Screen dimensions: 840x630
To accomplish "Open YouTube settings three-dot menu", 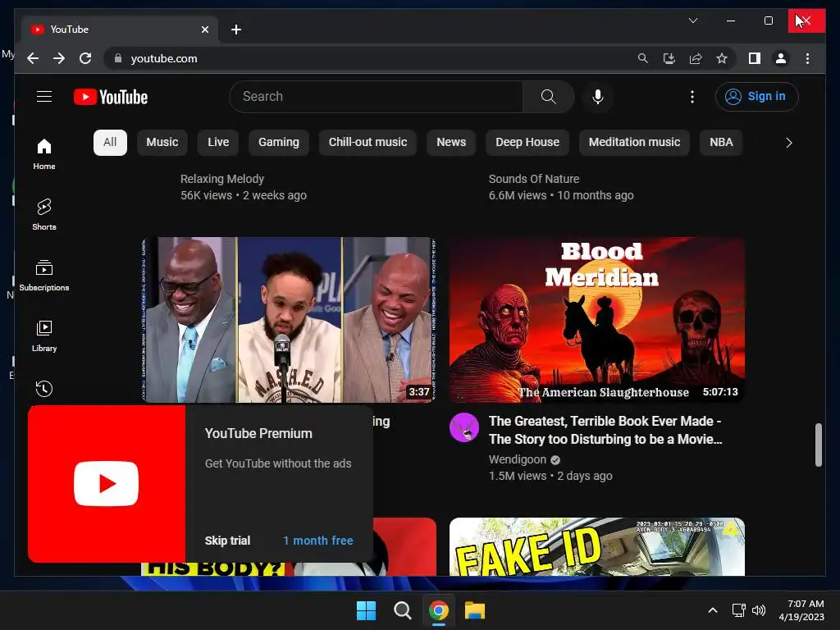I will pyautogui.click(x=692, y=97).
